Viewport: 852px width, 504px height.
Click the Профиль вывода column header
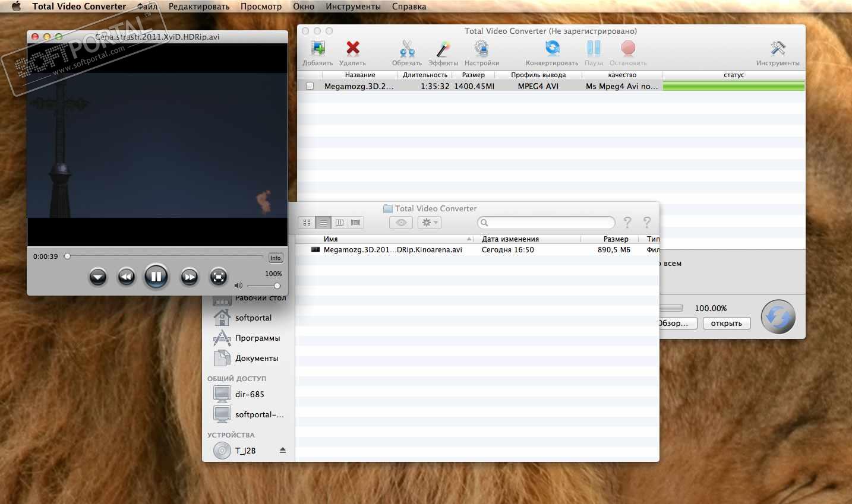[538, 75]
